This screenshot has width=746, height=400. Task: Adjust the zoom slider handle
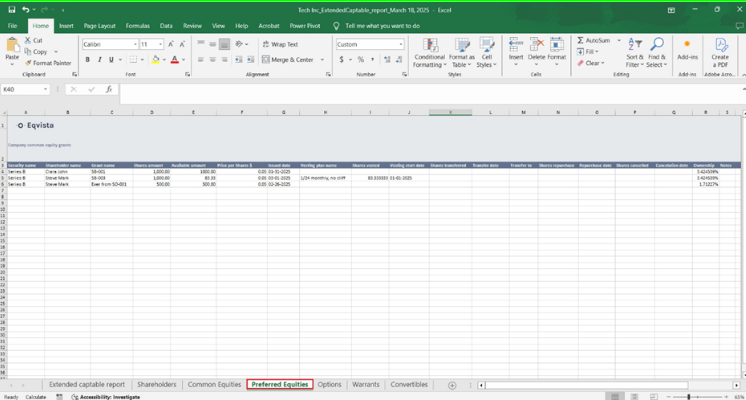(688, 397)
